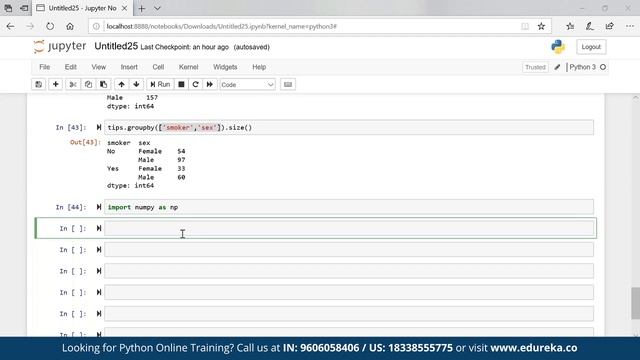Cut selected cells with scissors icon

click(73, 84)
